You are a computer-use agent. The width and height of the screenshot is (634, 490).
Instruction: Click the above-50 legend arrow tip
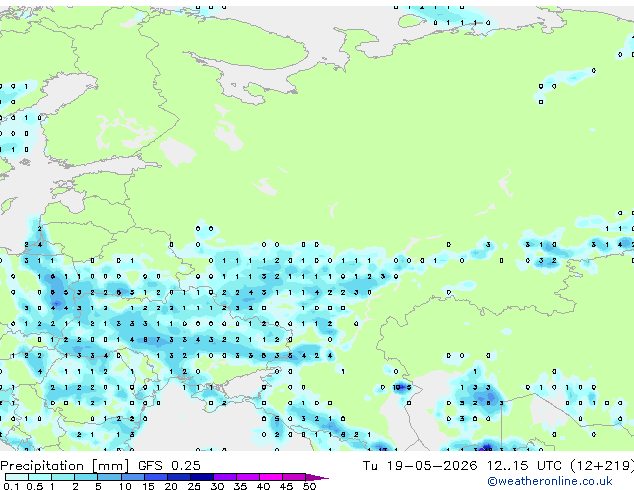coord(317,478)
